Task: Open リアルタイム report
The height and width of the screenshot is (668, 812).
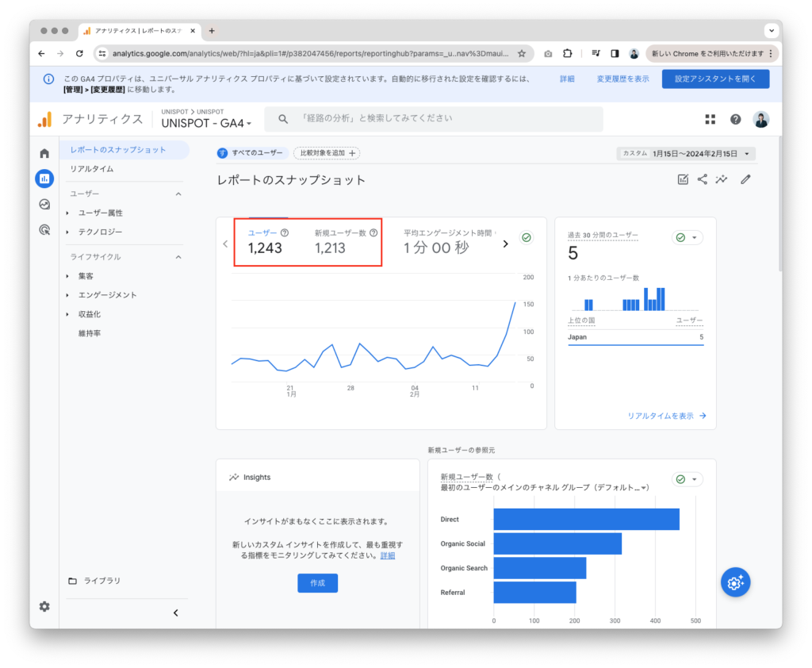Action: (92, 169)
